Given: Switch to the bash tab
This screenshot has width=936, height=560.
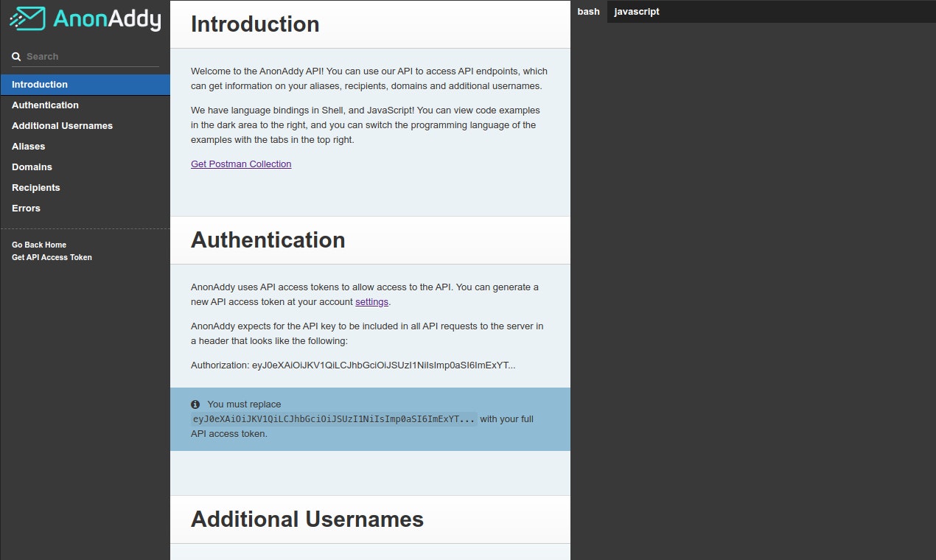Looking at the screenshot, I should pyautogui.click(x=589, y=12).
